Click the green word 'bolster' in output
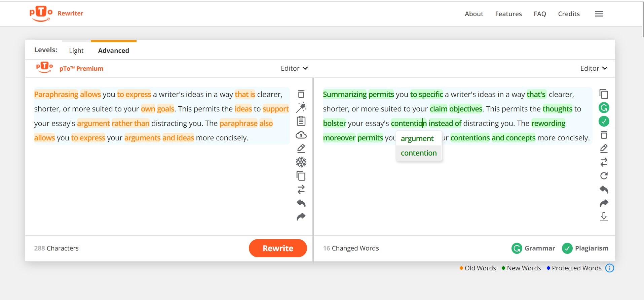 [x=334, y=123]
